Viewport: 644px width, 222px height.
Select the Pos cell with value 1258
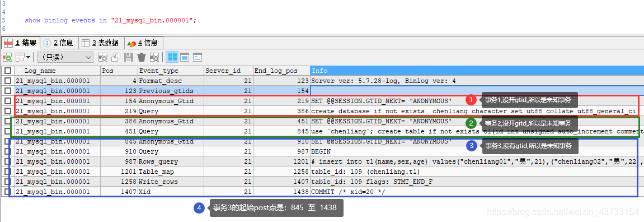click(x=119, y=182)
